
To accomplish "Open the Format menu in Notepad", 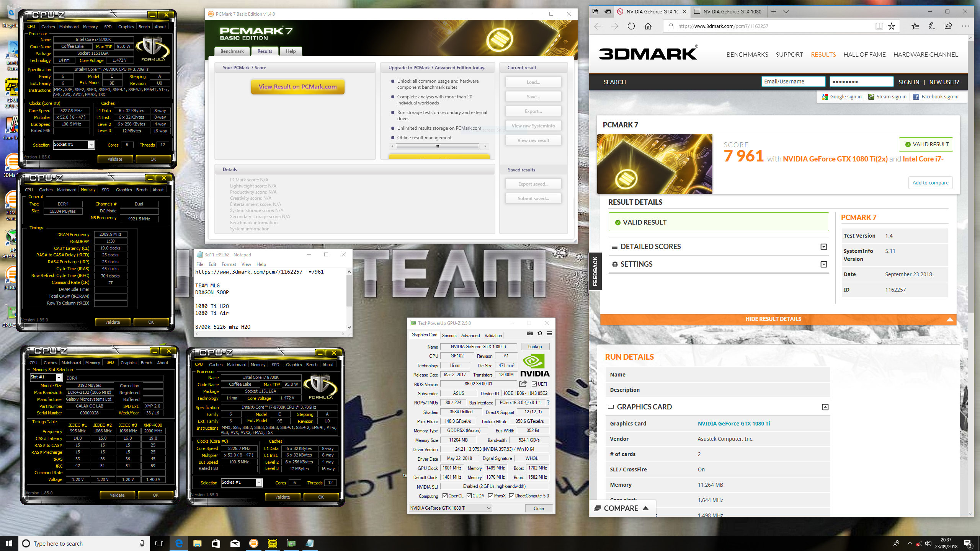I will pos(229,264).
